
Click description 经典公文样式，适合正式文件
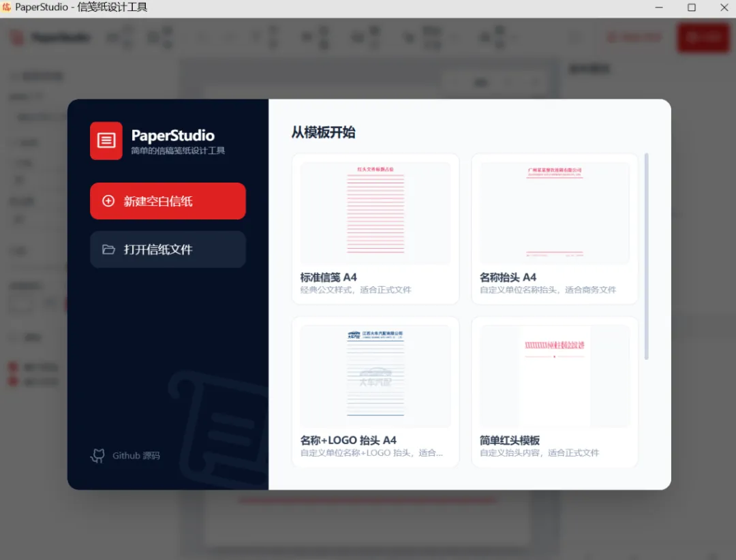click(x=356, y=290)
